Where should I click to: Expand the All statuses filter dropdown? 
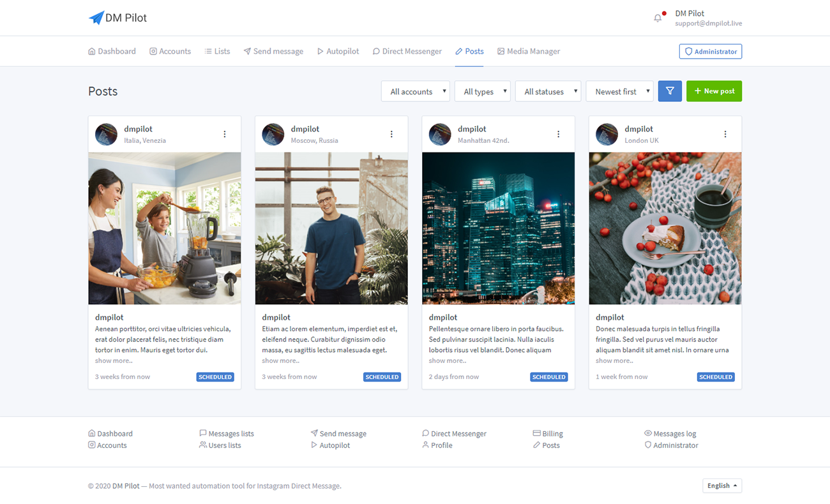pyautogui.click(x=548, y=91)
